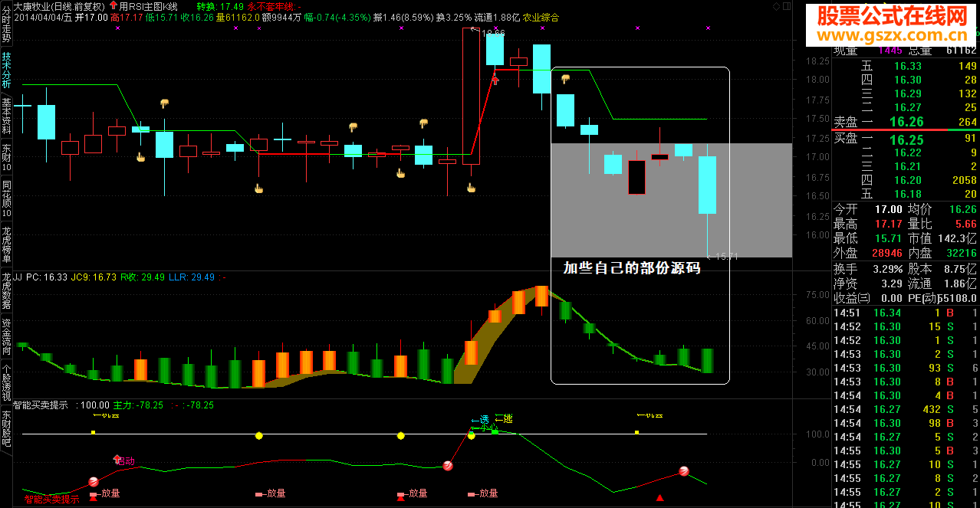Screen dimensions: 980x508
Task: Click the 流通 1.86亿 value
Action: pyautogui.click(x=961, y=283)
